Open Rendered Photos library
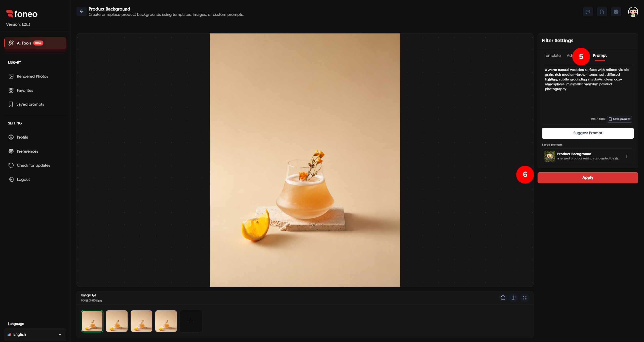Image resolution: width=644 pixels, height=342 pixels. coord(32,76)
